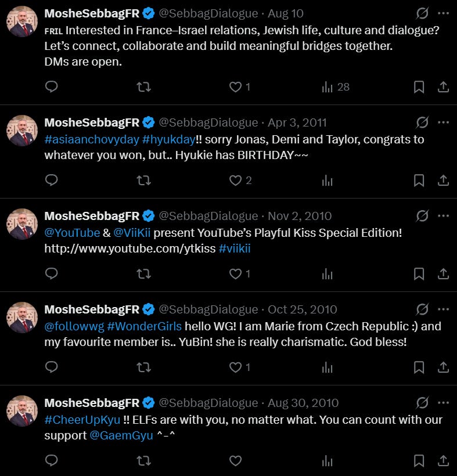Screen dimensions: 457x476
Task: Share the Nov 2, 2010 tweet
Action: pos(443,274)
